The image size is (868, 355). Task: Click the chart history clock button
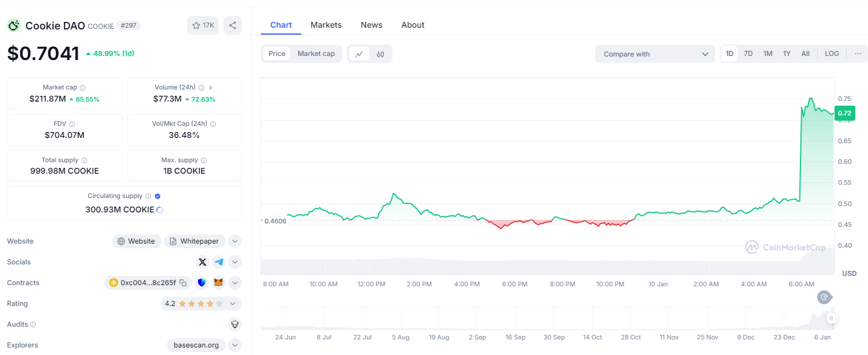(824, 297)
